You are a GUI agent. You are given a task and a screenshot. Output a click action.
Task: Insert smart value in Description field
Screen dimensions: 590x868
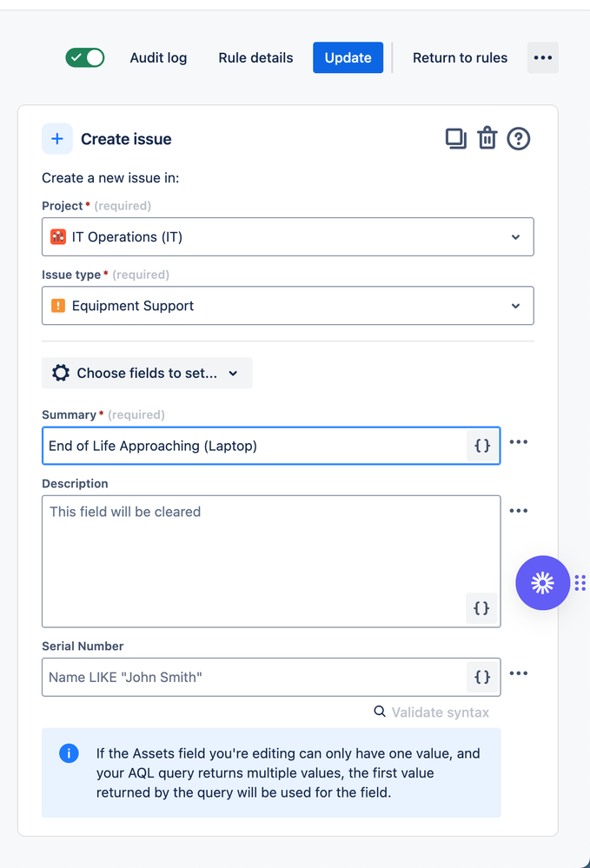pyautogui.click(x=481, y=608)
